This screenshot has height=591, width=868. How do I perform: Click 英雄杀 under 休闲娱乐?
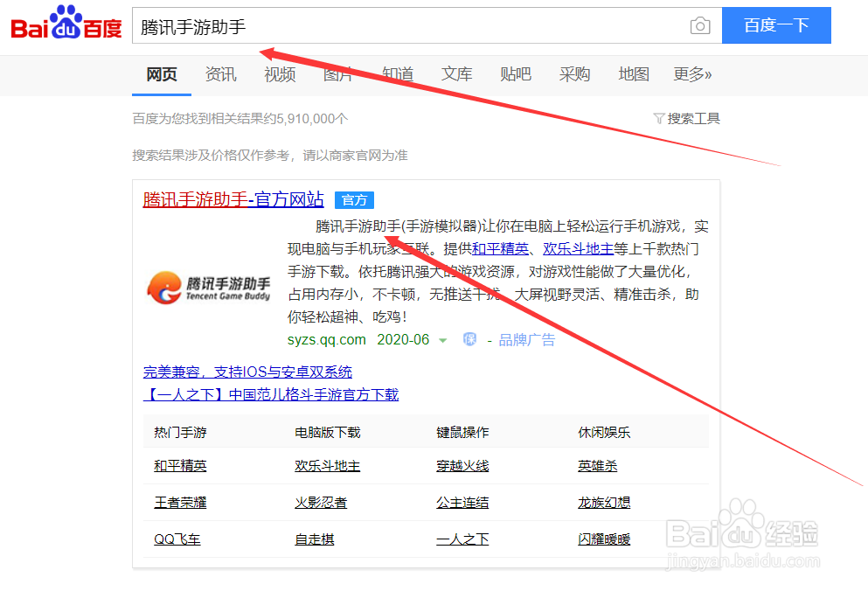(598, 466)
